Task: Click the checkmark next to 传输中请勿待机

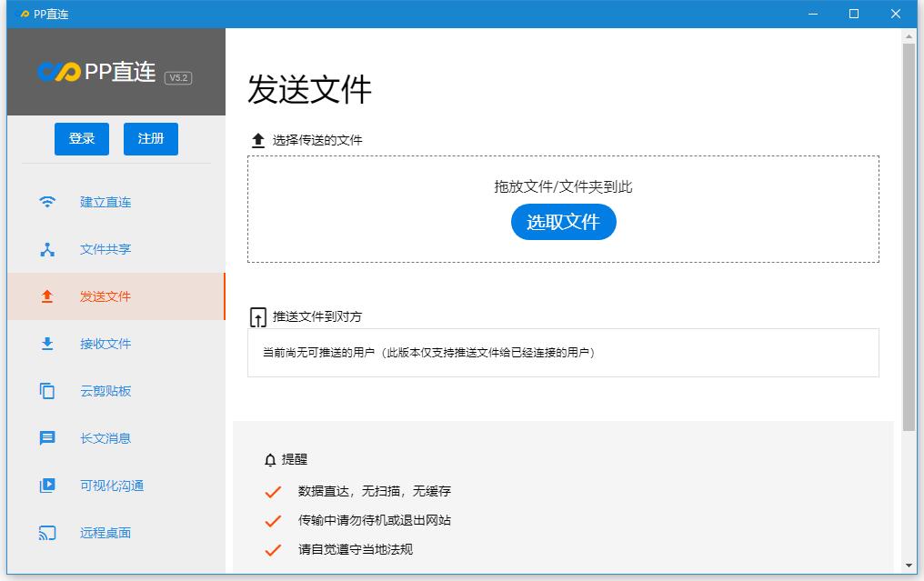Action: tap(273, 521)
